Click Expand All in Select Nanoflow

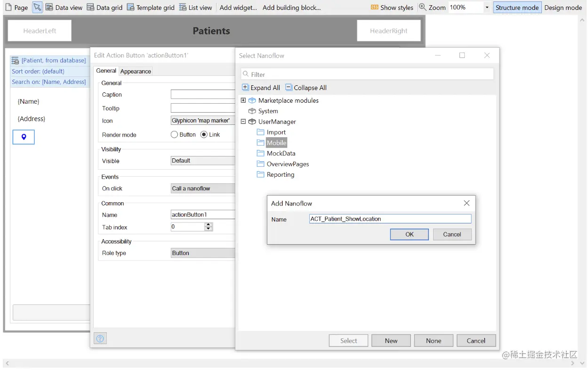pyautogui.click(x=261, y=88)
